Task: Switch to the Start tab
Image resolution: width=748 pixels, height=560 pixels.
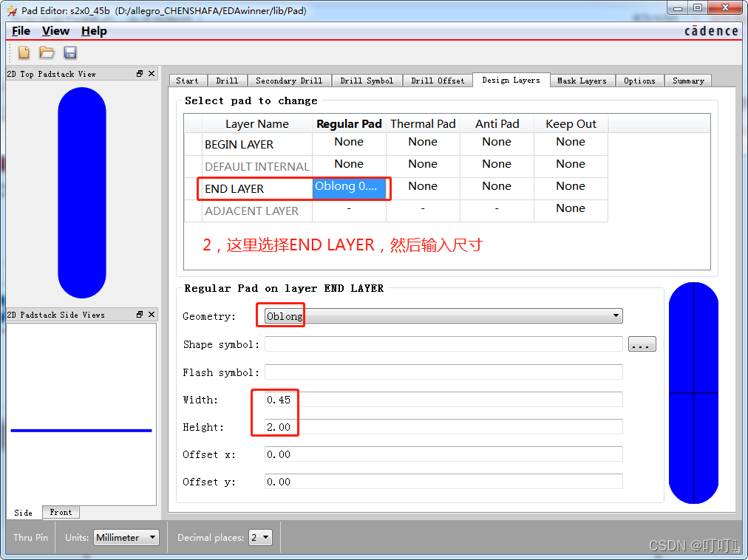Action: pyautogui.click(x=188, y=81)
